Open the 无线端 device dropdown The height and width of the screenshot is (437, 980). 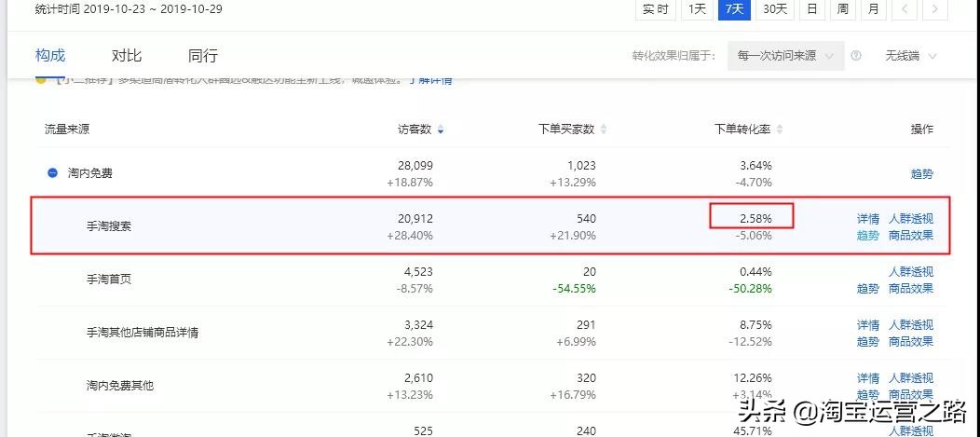911,56
